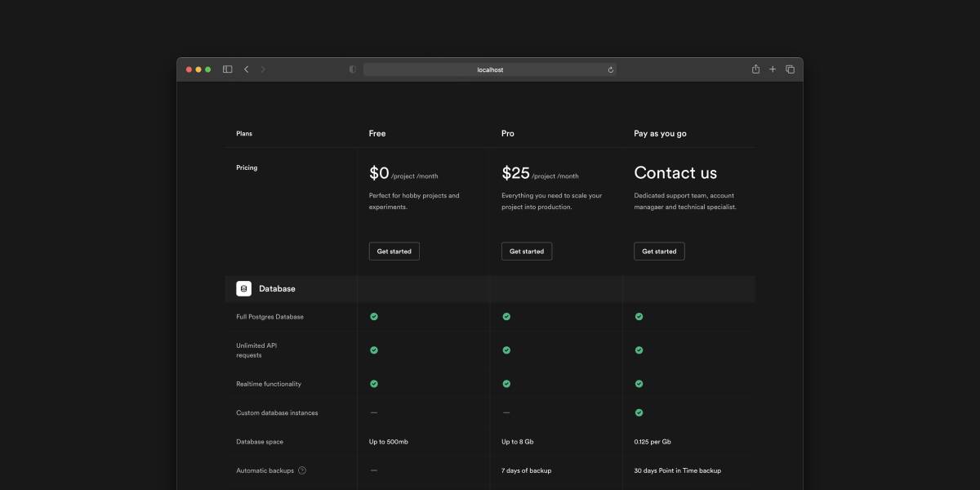Toggle the Safari sidebar icon

click(227, 69)
